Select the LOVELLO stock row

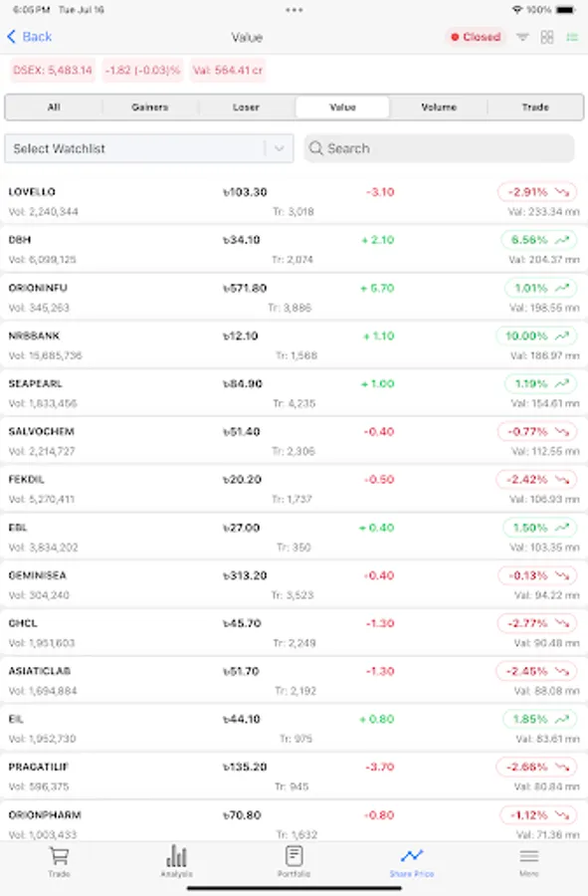(x=294, y=200)
